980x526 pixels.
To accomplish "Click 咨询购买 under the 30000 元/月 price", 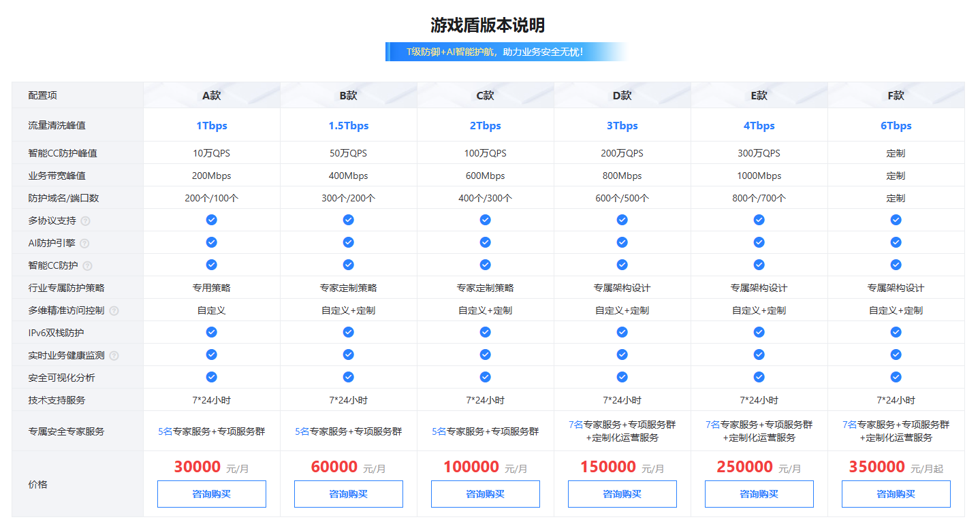I will tap(212, 494).
